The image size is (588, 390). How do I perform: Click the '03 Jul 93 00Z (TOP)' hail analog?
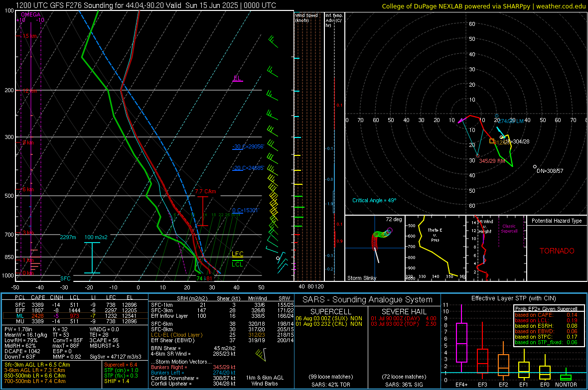pyautogui.click(x=395, y=324)
